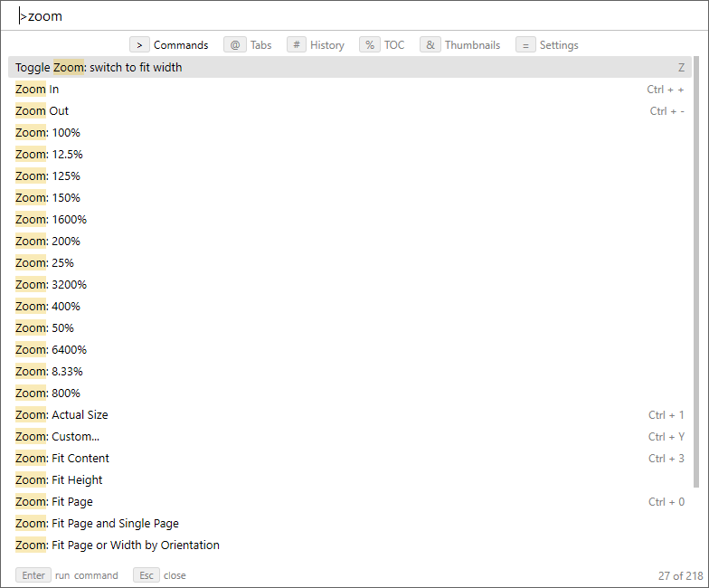Select Zoom: 1600%
The width and height of the screenshot is (709, 588).
click(x=350, y=219)
